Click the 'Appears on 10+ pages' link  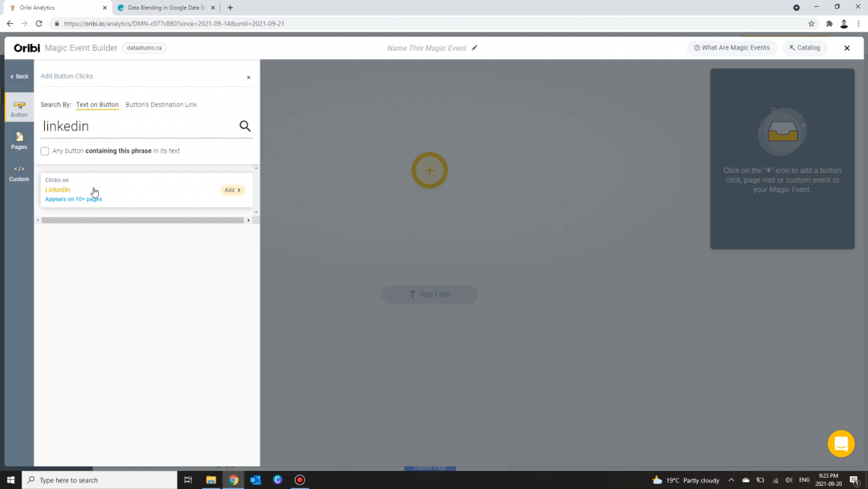[73, 198]
